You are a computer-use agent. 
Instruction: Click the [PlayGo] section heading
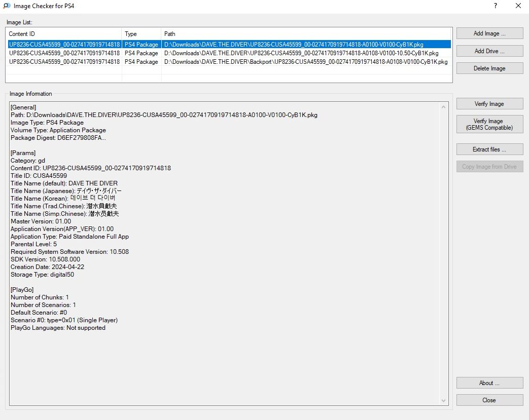(22, 290)
